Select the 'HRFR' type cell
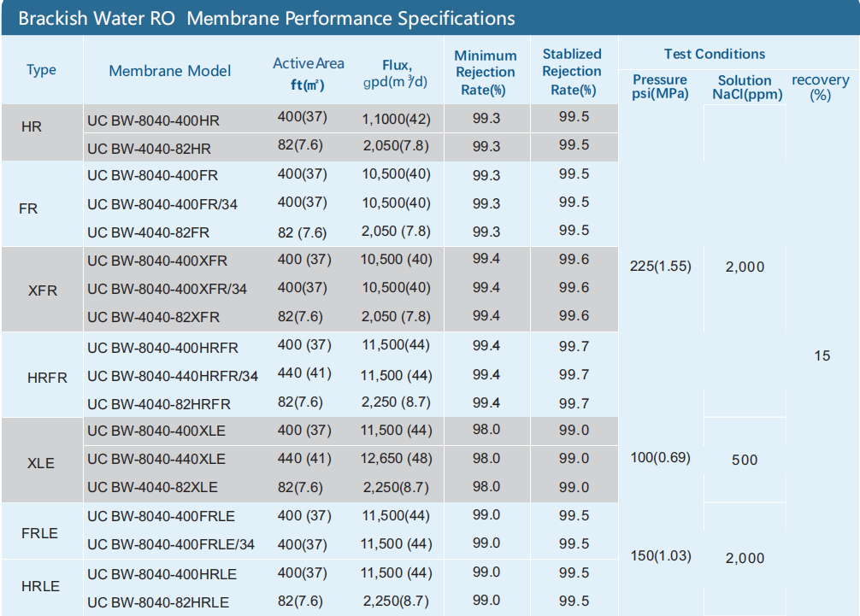Viewport: 860px width, 616px height. coord(47,378)
